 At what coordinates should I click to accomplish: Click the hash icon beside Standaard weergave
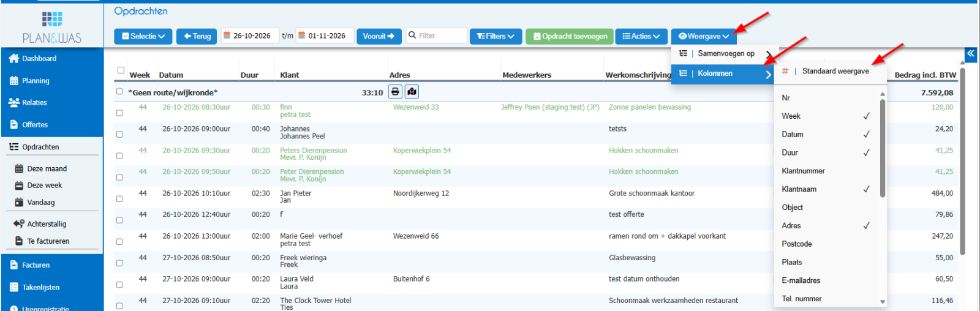pyautogui.click(x=785, y=71)
